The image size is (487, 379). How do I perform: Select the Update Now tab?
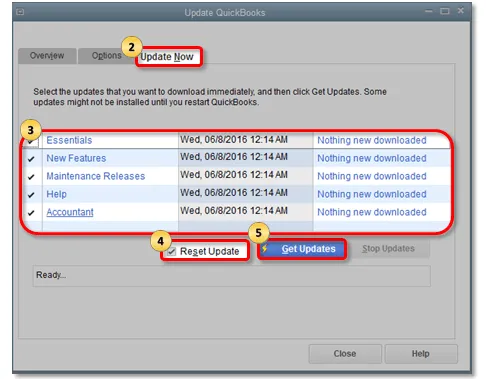pyautogui.click(x=167, y=57)
